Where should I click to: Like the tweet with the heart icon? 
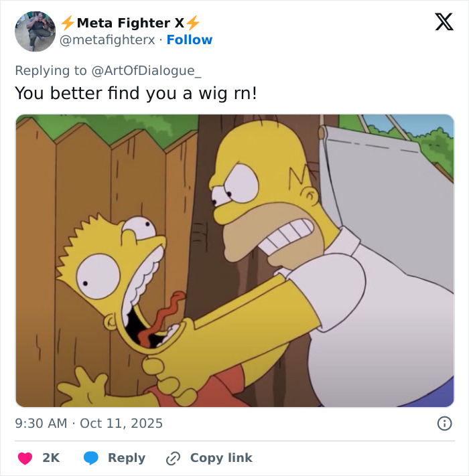tap(25, 458)
